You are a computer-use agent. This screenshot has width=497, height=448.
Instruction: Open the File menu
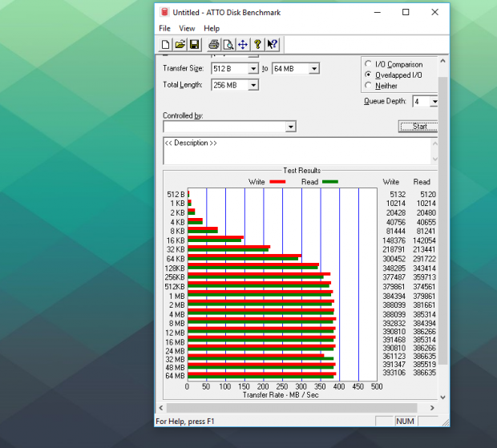tap(164, 28)
